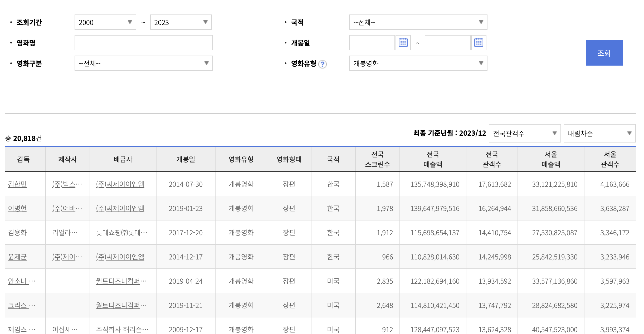Open distributor (주)씨제이이엔엠 link

(x=120, y=184)
